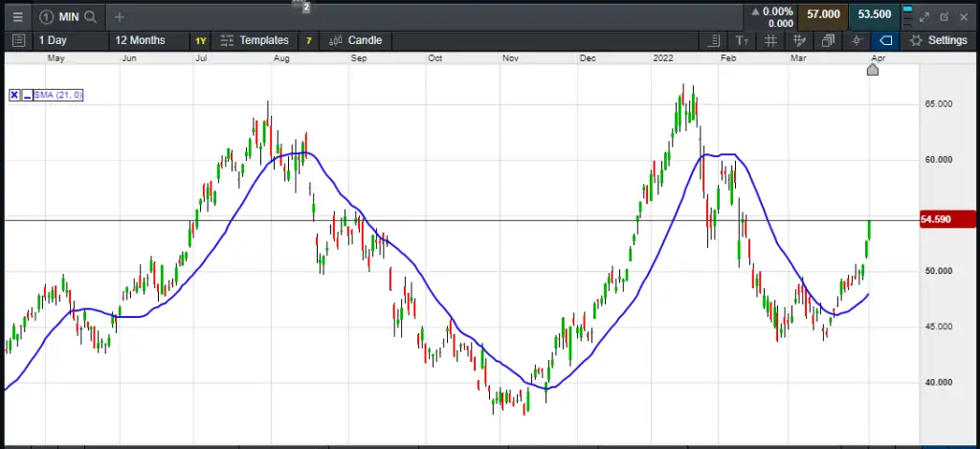
Task: Open the Templates menu
Action: tap(255, 40)
